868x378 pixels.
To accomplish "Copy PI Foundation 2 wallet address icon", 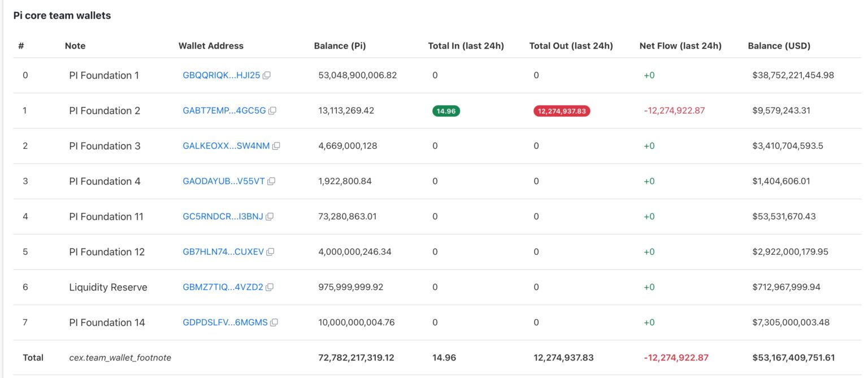I will [272, 111].
